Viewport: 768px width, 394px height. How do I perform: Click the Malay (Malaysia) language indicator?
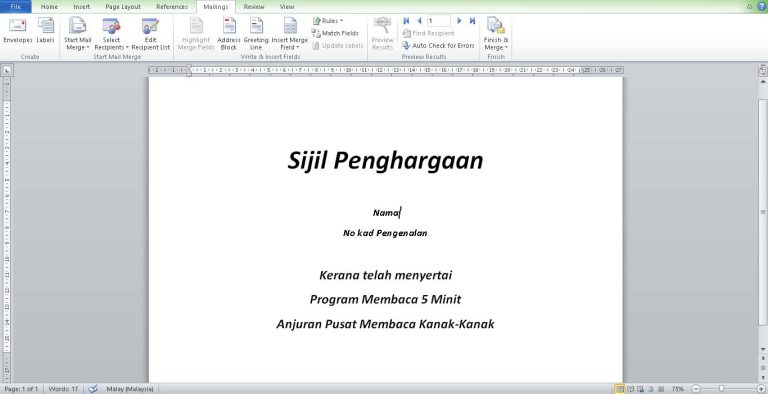pyautogui.click(x=129, y=389)
